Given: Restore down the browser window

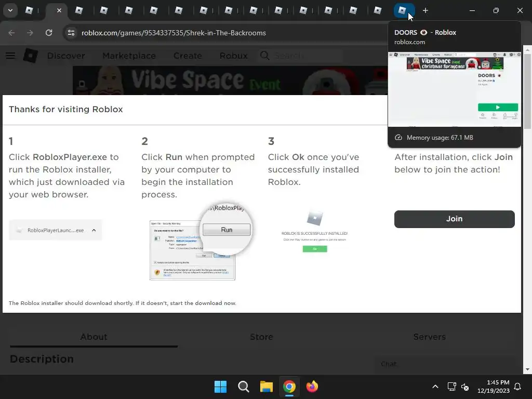Looking at the screenshot, I should point(496,10).
